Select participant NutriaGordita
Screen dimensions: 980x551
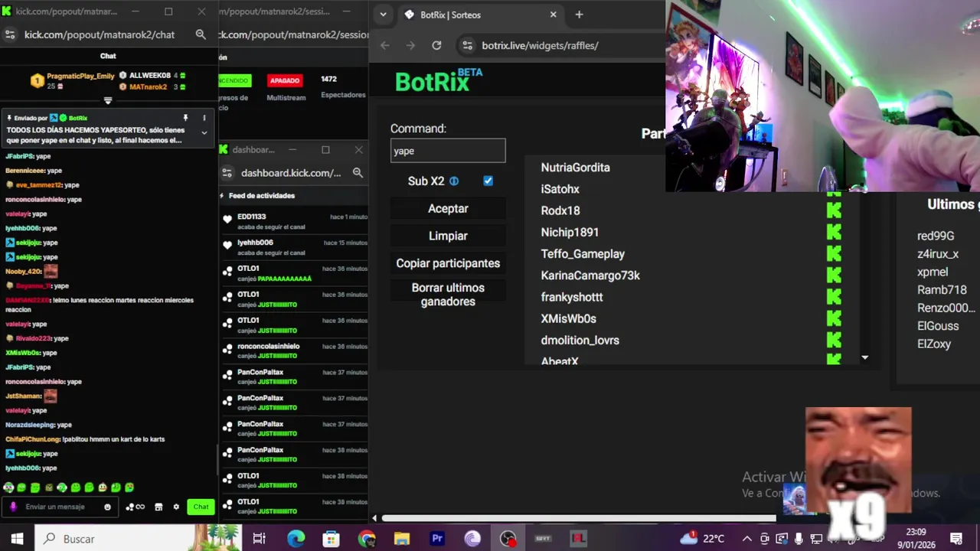click(575, 168)
